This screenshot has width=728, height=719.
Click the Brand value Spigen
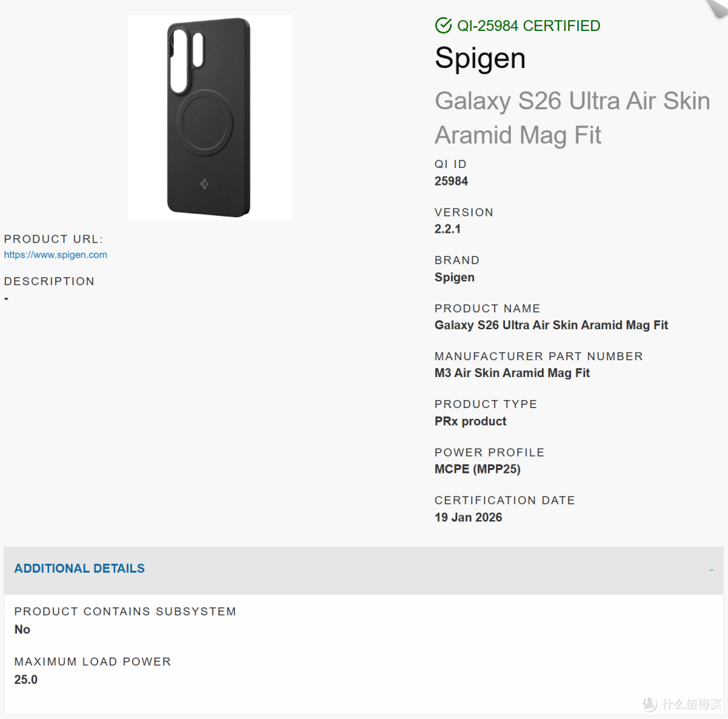(454, 277)
